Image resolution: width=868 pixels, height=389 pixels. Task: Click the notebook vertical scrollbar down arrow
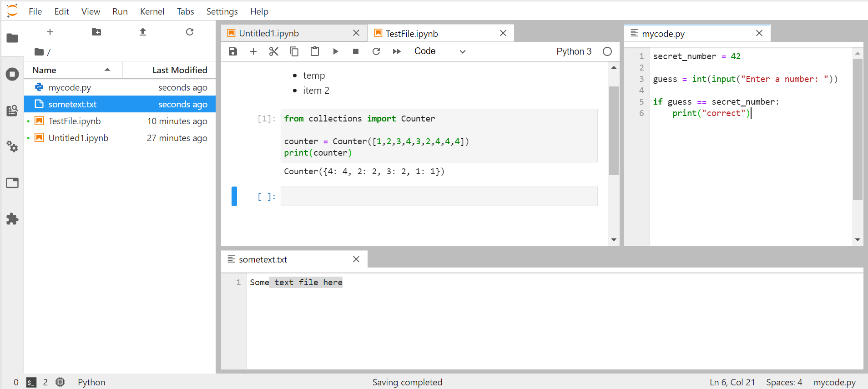(x=614, y=240)
